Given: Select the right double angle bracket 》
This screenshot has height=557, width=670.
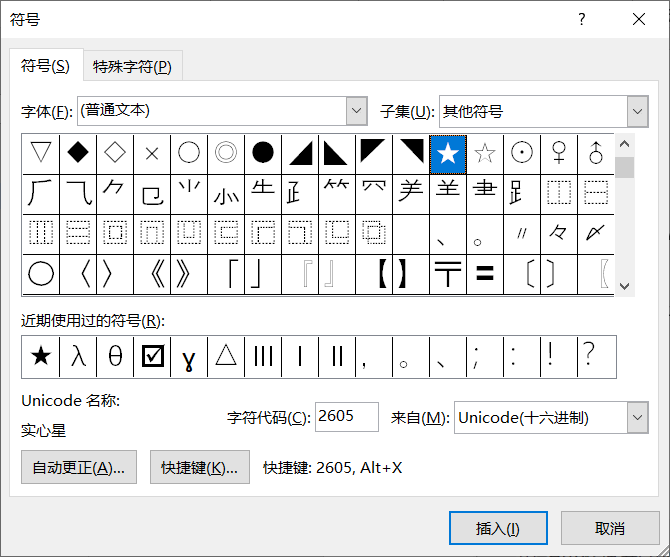Looking at the screenshot, I should [189, 274].
